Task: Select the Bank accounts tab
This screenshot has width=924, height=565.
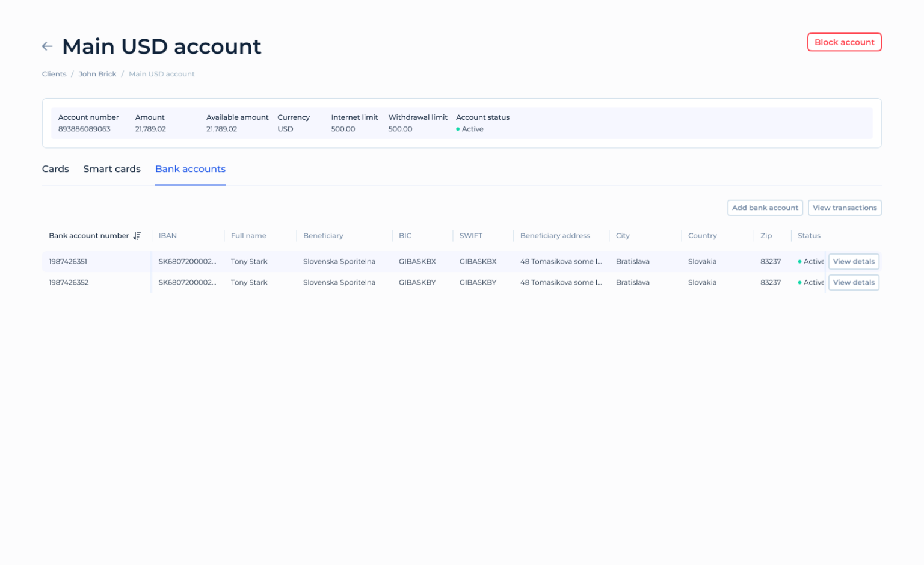Action: (190, 169)
